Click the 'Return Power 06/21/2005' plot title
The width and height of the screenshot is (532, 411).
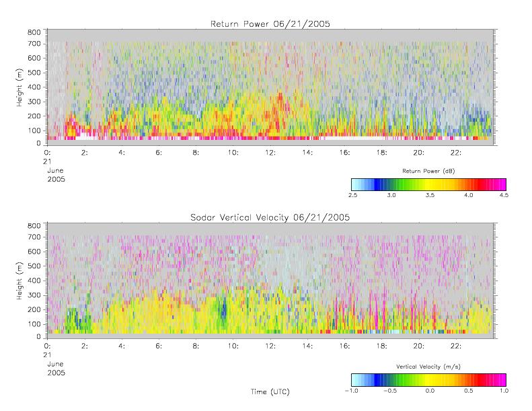pos(270,24)
